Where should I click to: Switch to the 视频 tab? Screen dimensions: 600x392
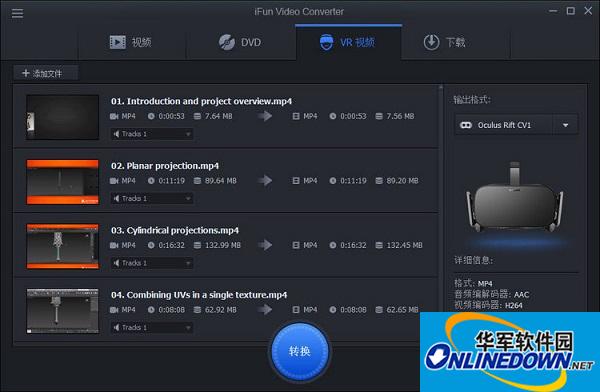(132, 42)
